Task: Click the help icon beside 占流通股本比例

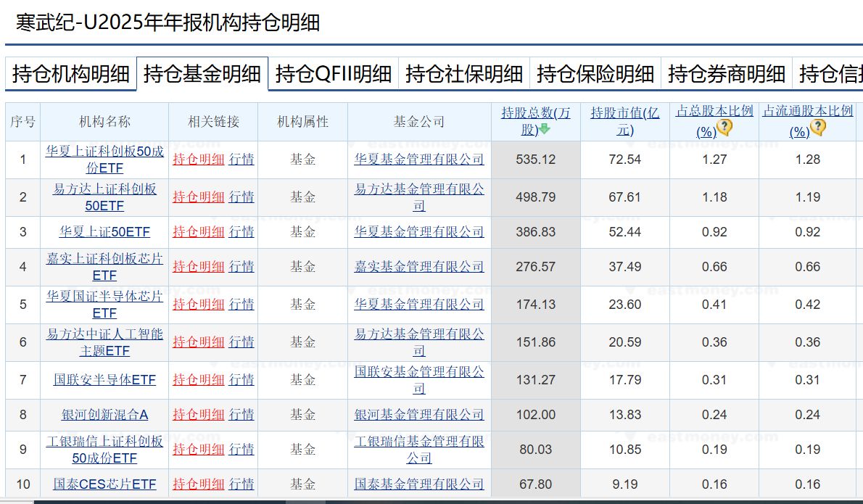Action: click(818, 129)
